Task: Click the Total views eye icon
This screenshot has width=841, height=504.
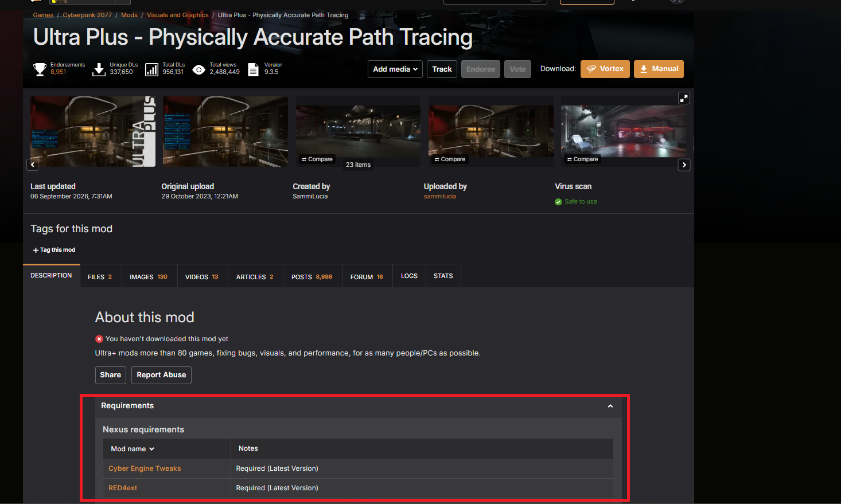Action: click(x=198, y=70)
